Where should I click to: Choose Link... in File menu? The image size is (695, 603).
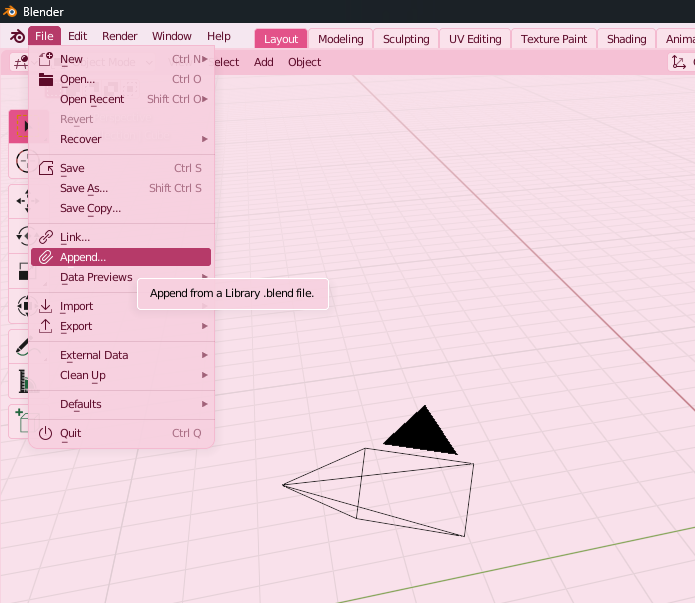point(121,237)
